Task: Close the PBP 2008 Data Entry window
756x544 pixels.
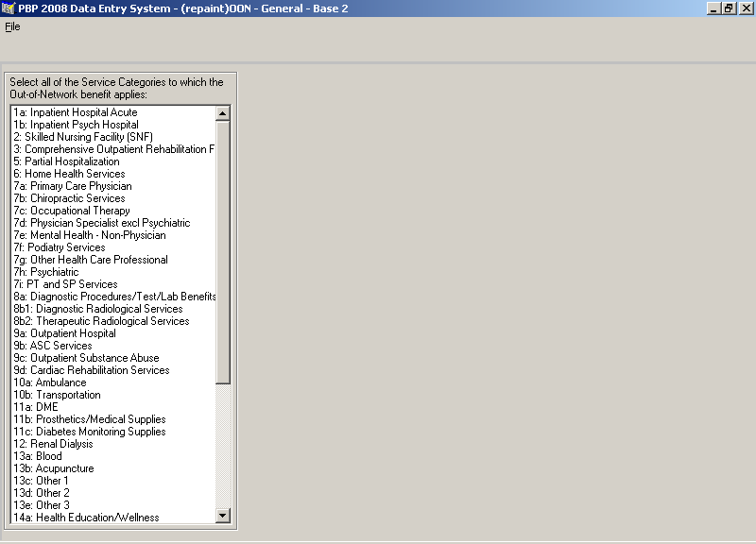Action: click(x=746, y=8)
